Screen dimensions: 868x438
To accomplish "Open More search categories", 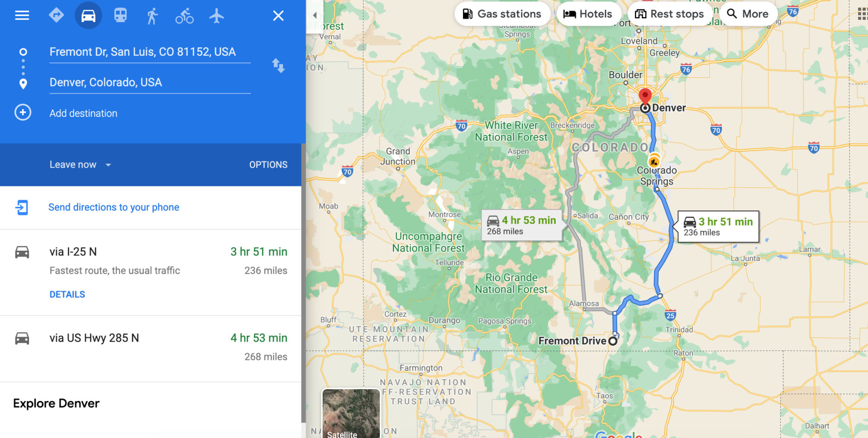I will click(748, 14).
